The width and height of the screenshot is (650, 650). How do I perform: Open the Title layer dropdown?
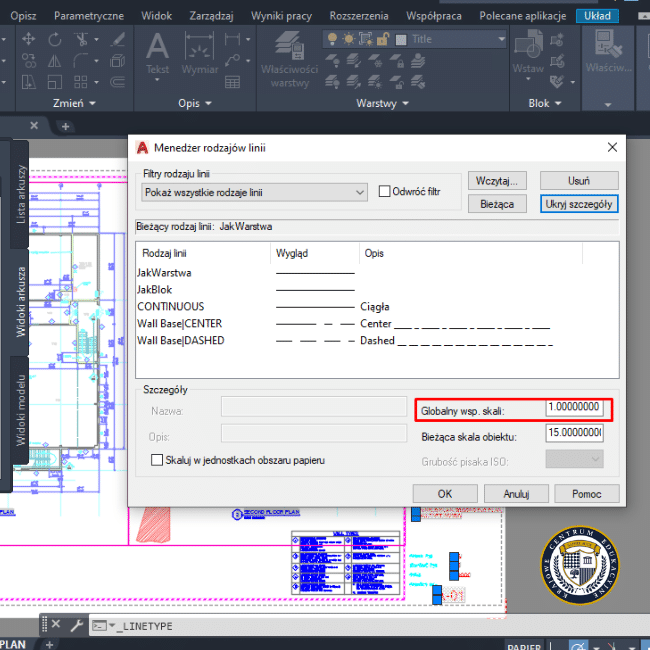[502, 39]
